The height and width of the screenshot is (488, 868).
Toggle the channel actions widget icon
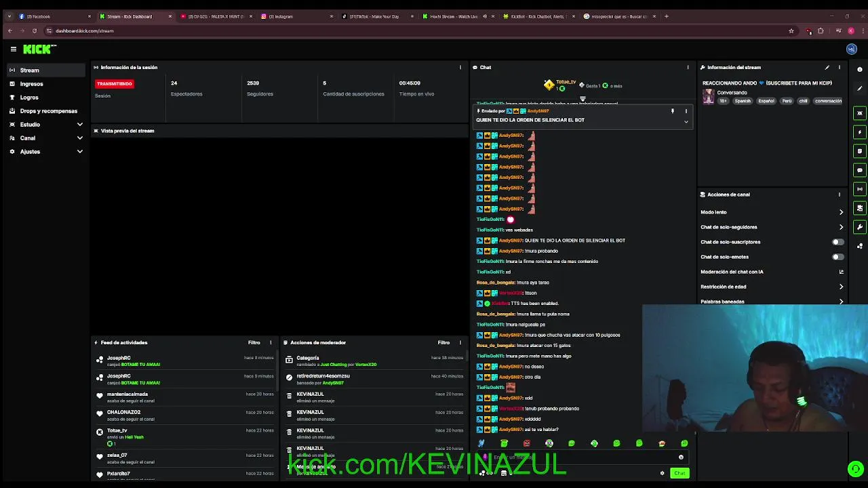point(860,208)
